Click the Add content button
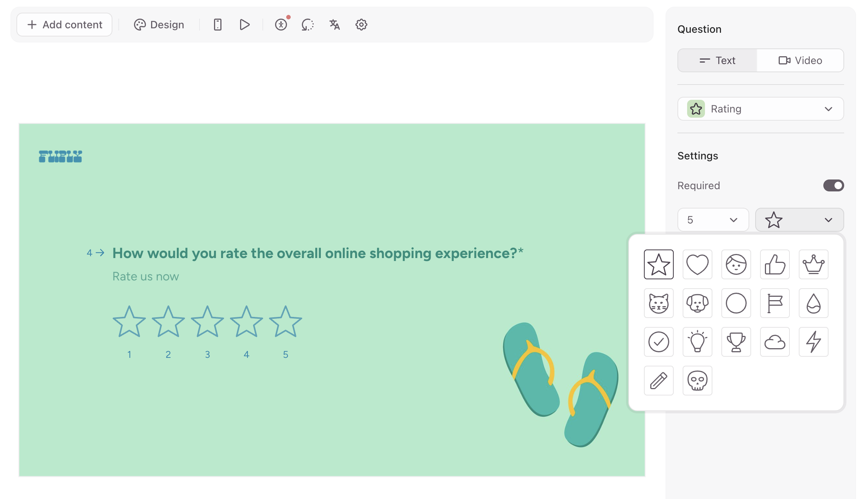868x499 pixels. 64,25
